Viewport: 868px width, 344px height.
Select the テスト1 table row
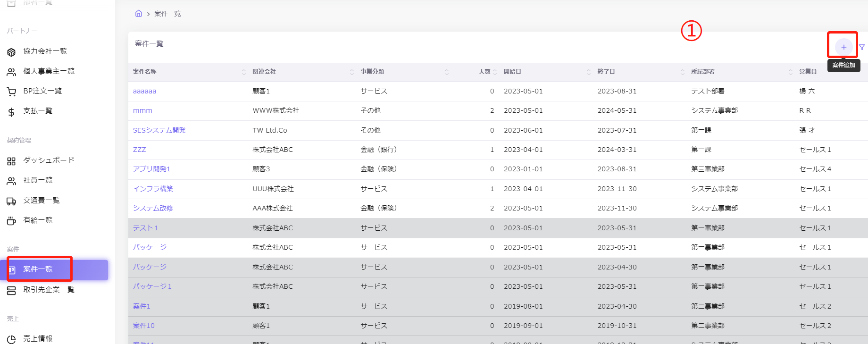coord(425,228)
